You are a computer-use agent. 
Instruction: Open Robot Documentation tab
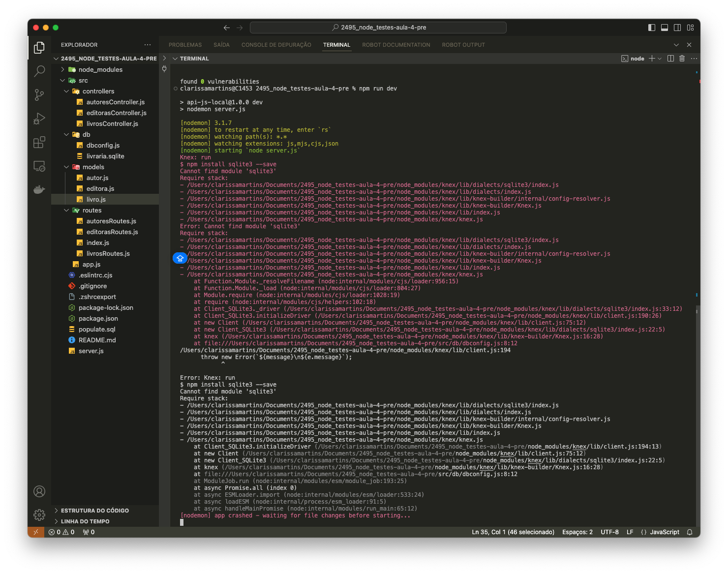click(x=396, y=45)
